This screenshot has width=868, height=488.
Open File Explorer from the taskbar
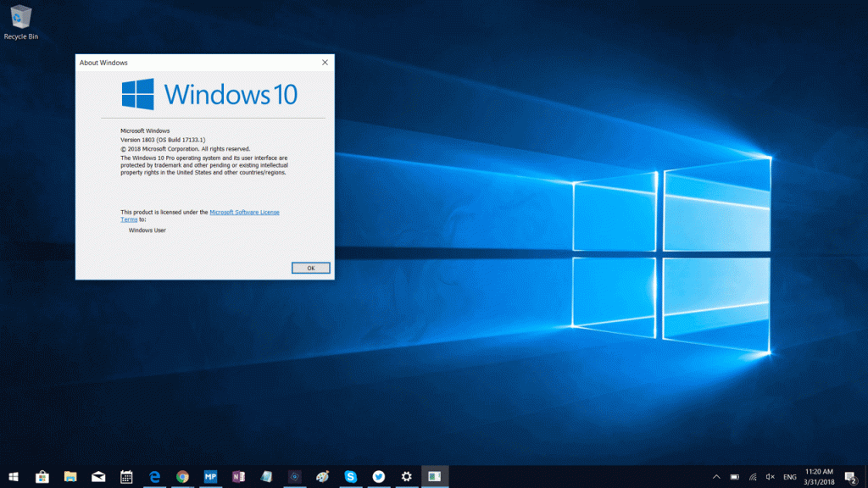click(x=70, y=476)
